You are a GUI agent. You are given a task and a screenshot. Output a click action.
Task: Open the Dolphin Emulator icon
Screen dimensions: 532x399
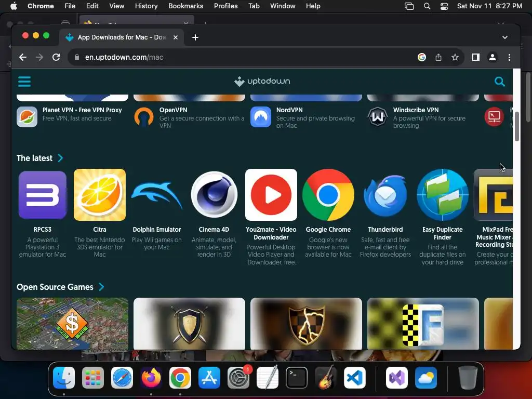point(157,195)
